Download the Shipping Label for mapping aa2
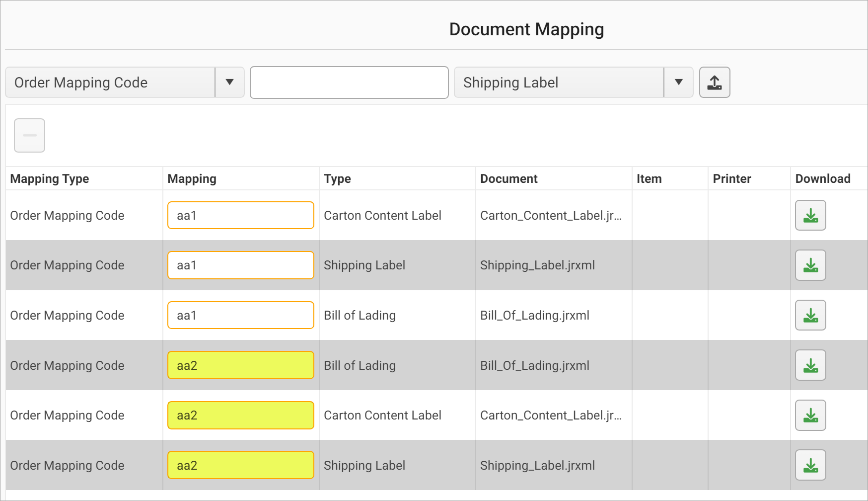The image size is (868, 501). [x=810, y=465]
